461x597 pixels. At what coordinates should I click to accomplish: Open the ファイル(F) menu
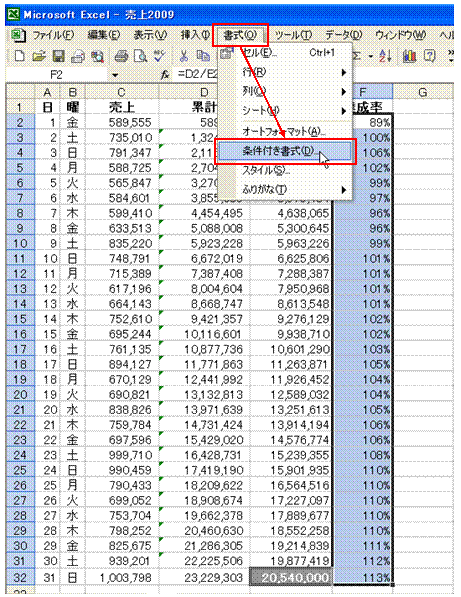click(x=53, y=35)
